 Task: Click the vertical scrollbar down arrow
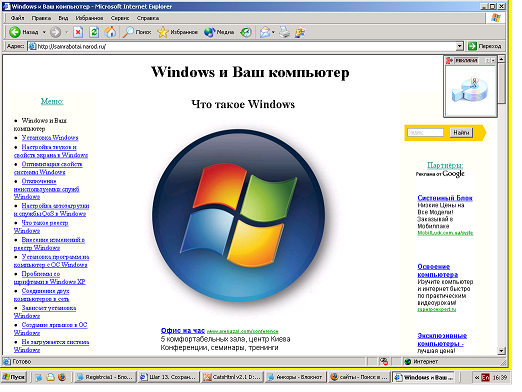point(501,351)
